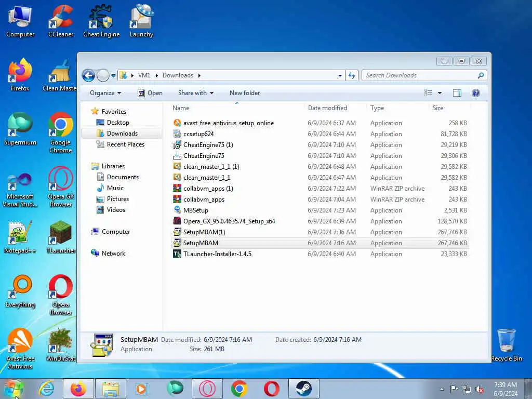The width and height of the screenshot is (532, 399).
Task: Sort by Type column header
Action: tap(398, 108)
